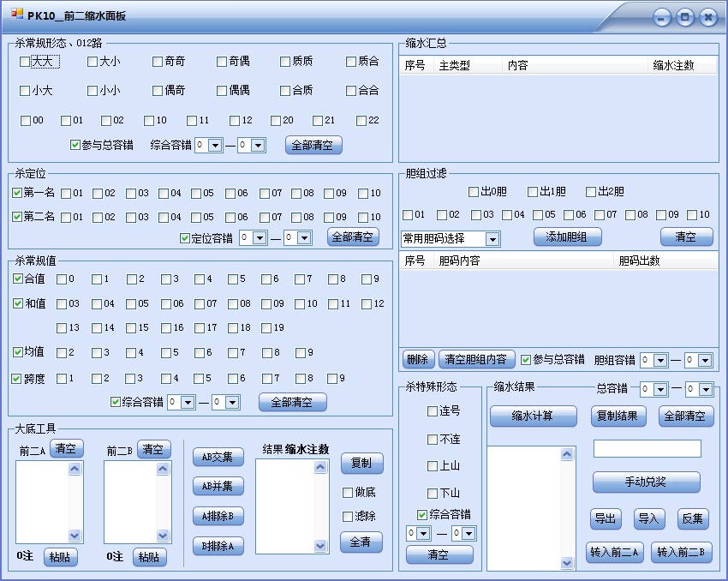The width and height of the screenshot is (728, 581).
Task: Click the 删除 delete button below 胆码内容 list
Action: (418, 359)
